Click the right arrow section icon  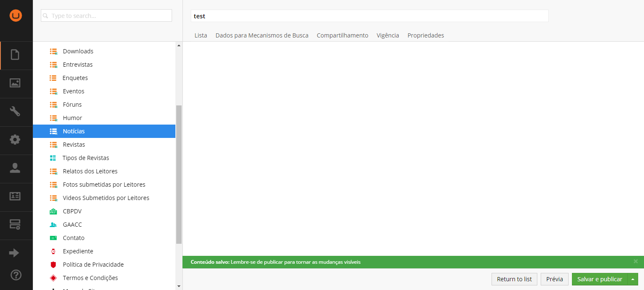click(14, 253)
